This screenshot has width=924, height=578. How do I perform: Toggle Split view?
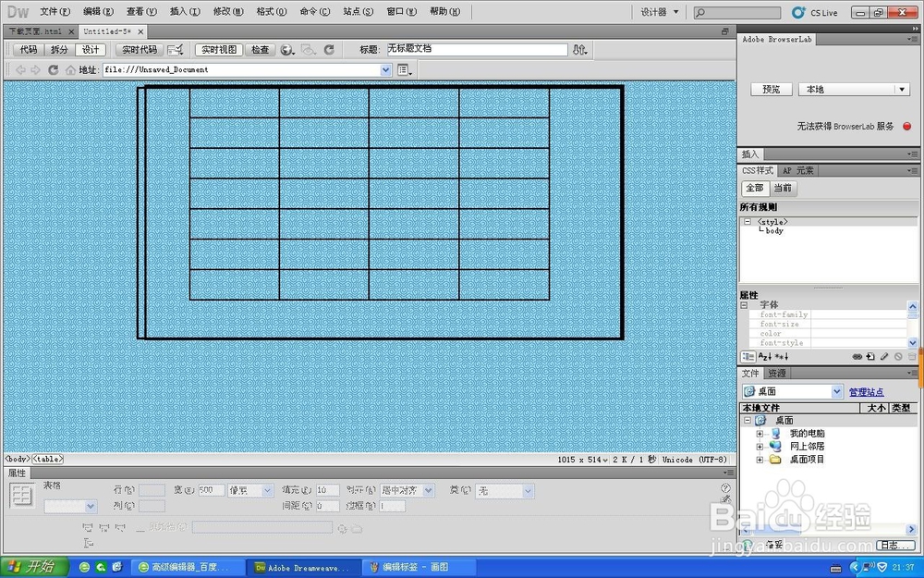pyautogui.click(x=59, y=50)
